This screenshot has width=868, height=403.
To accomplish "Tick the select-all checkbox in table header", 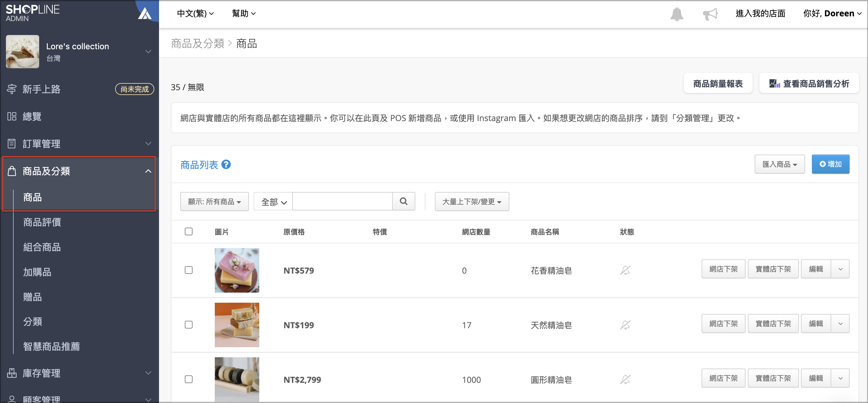I will point(189,231).
